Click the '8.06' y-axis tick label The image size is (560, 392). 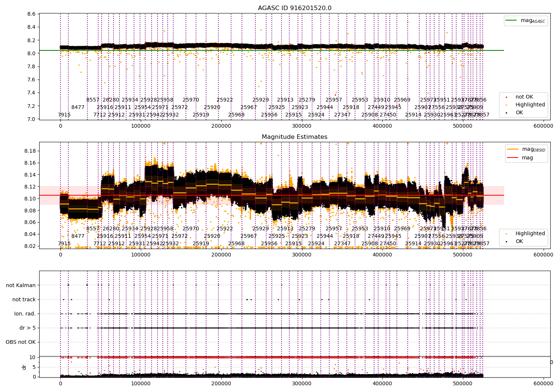(x=30, y=222)
